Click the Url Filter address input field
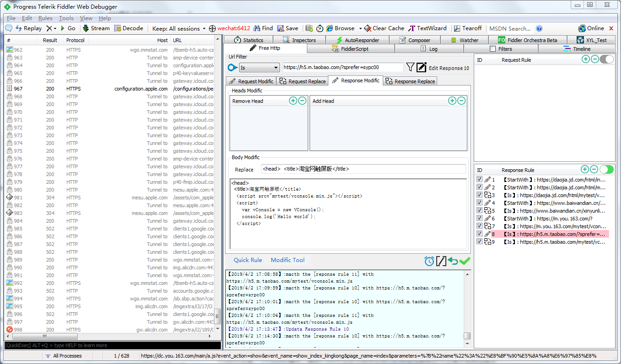This screenshot has height=364, width=621. click(x=343, y=68)
